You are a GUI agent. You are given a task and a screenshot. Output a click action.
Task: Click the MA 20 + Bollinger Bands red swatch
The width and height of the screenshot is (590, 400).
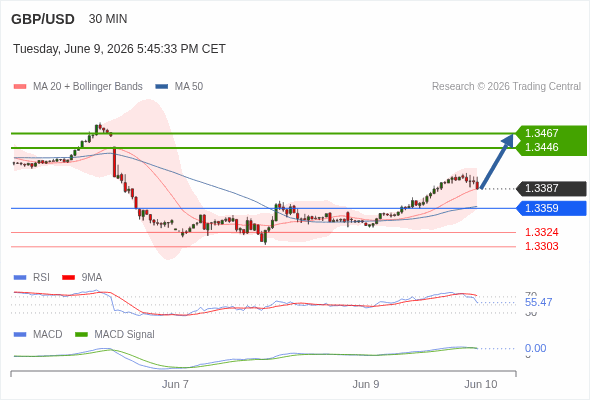coord(20,87)
